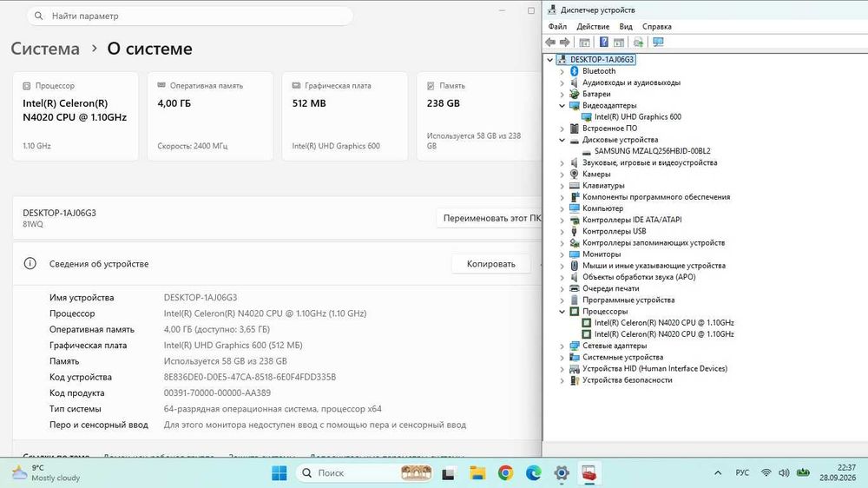Click the Переименовать этот ПК button
868x488 pixels.
pos(490,218)
